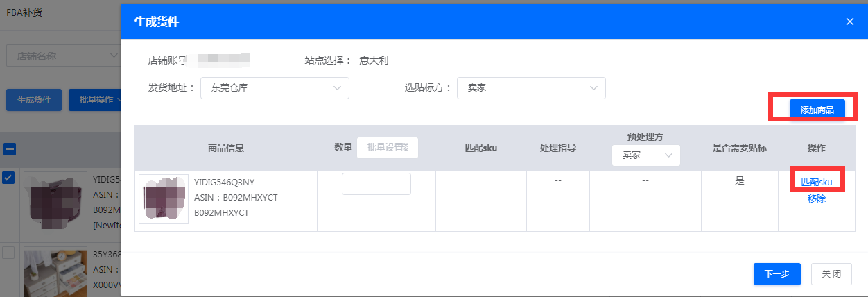Click the 添加商品 button
This screenshot has height=297, width=868.
pyautogui.click(x=817, y=109)
